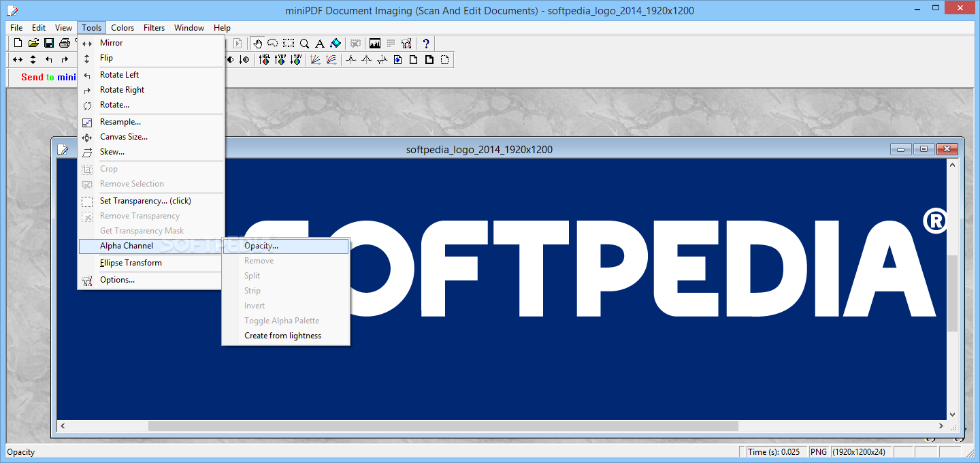Open the View menu
The height and width of the screenshot is (463, 980).
coord(63,28)
